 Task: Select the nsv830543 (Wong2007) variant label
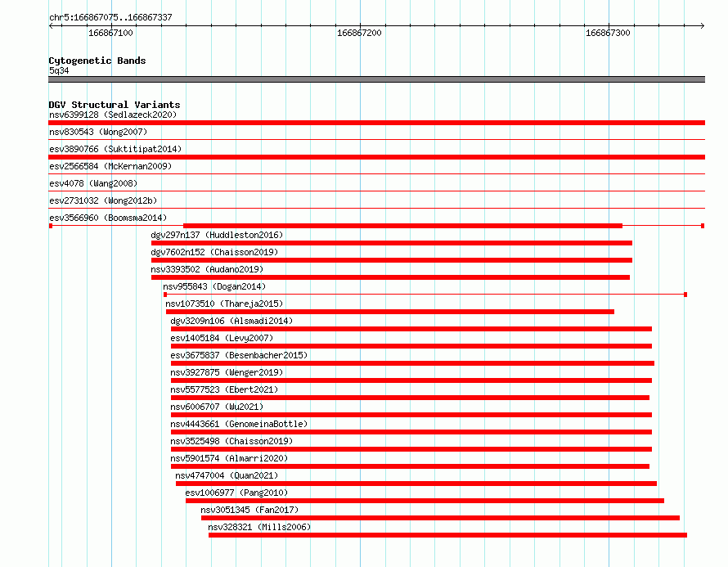coord(98,132)
